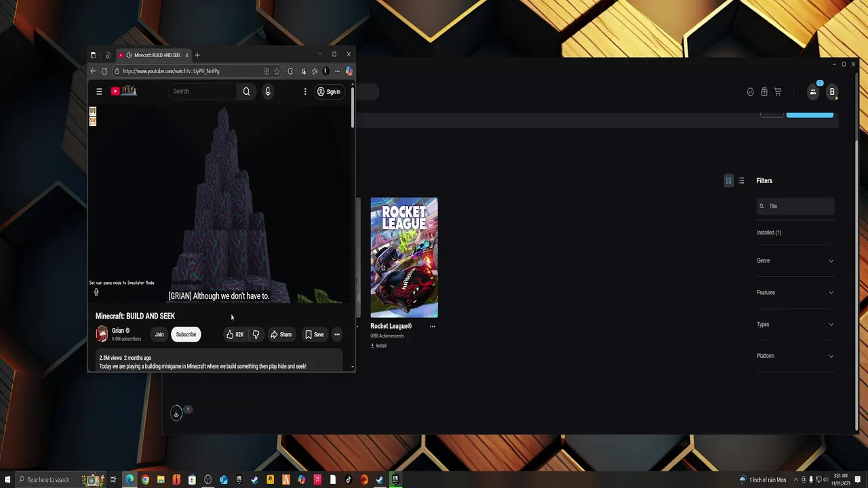The height and width of the screenshot is (488, 868).
Task: Install Rocket League from Epic library
Action: point(378,346)
